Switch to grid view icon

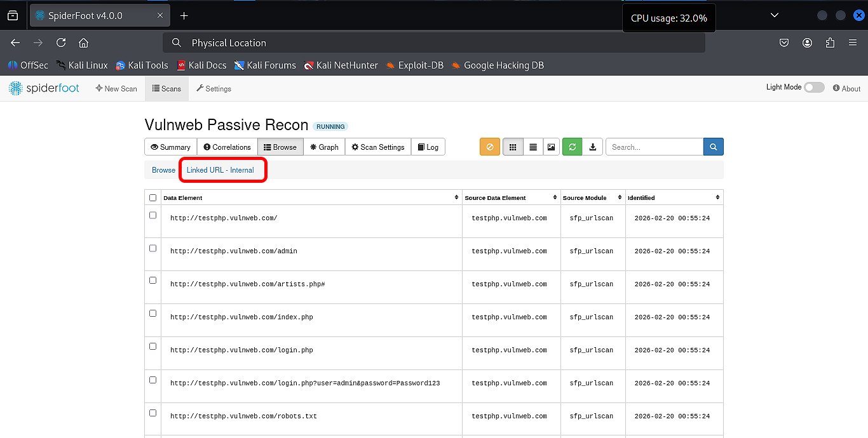pos(513,147)
